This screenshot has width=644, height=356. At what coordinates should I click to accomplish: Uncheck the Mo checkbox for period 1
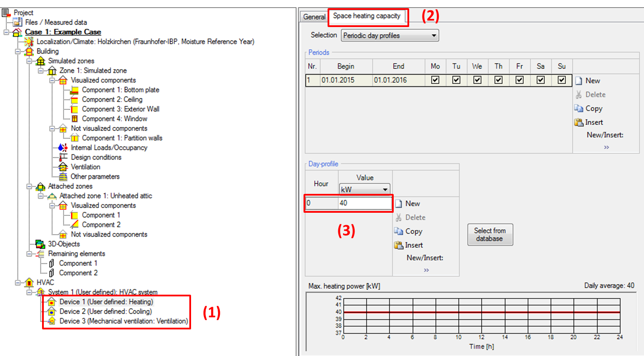coord(435,80)
